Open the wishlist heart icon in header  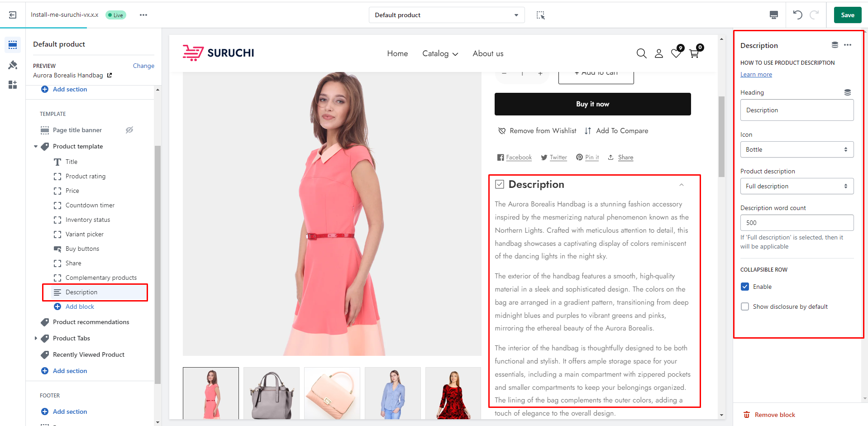click(676, 53)
